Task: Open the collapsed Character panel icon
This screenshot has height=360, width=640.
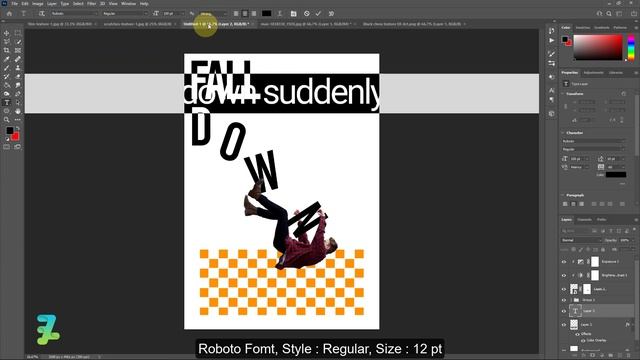Action: pyautogui.click(x=552, y=90)
